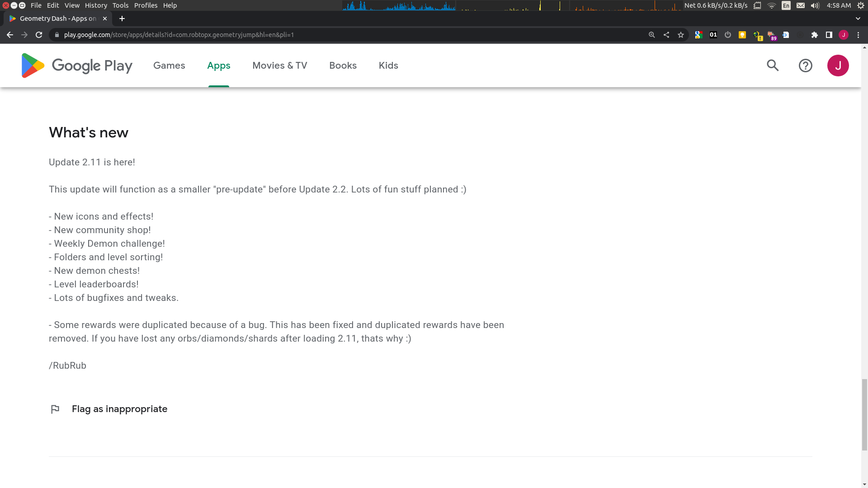Viewport: 868px width, 488px height.
Task: Open the Google Play search icon
Action: 773,66
